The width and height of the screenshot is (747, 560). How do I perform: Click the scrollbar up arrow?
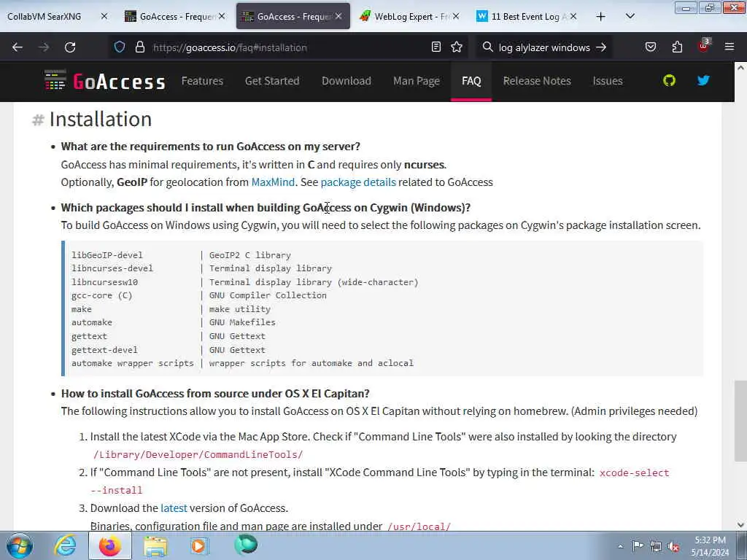740,68
